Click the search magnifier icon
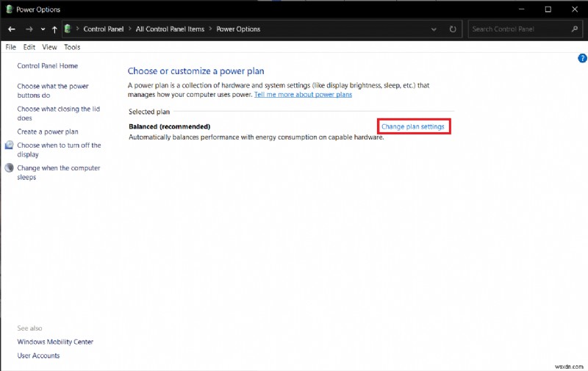The width and height of the screenshot is (588, 371). click(x=574, y=29)
